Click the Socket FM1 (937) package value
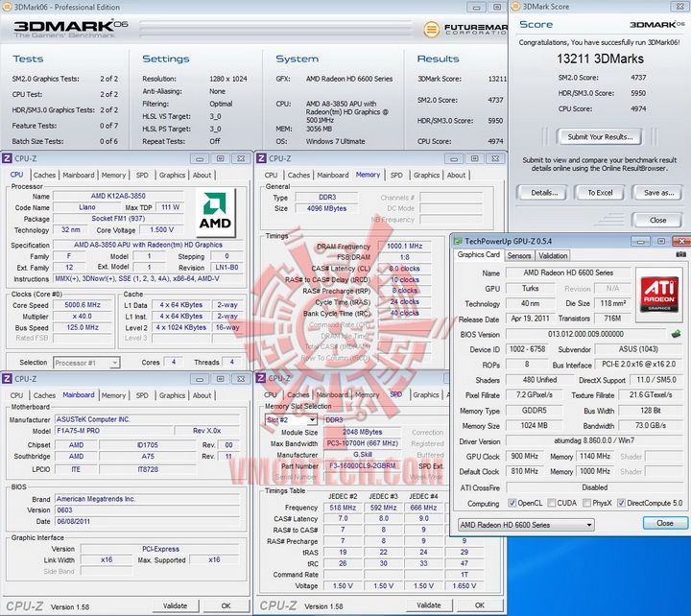 pos(118,219)
